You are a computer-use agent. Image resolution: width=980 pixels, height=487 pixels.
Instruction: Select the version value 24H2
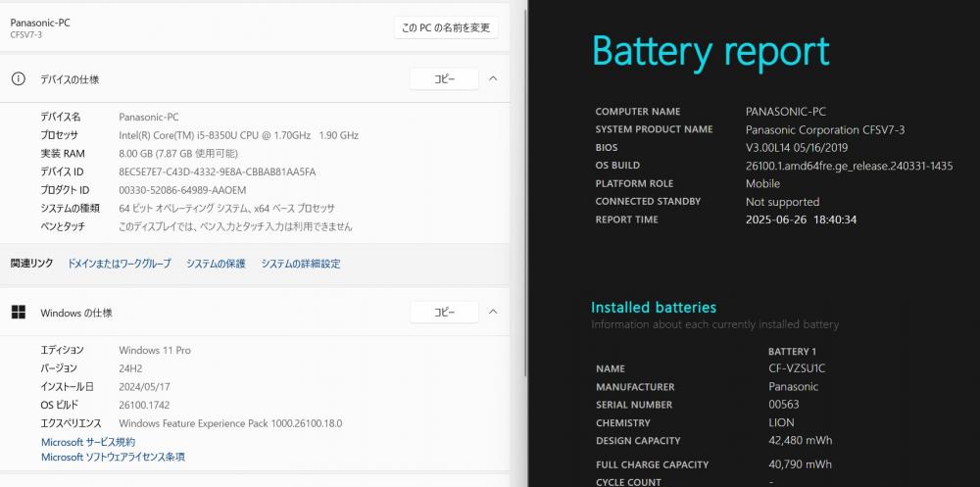132,368
